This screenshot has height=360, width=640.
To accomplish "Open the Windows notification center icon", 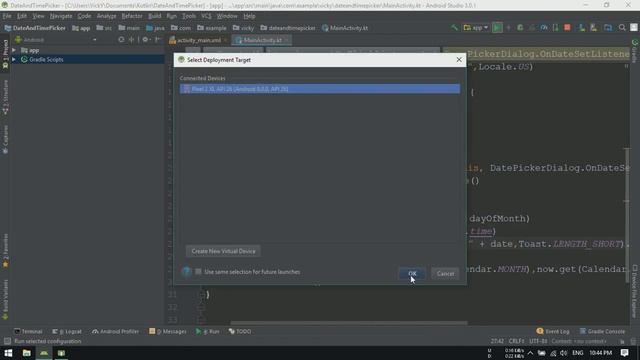I will pos(624,353).
